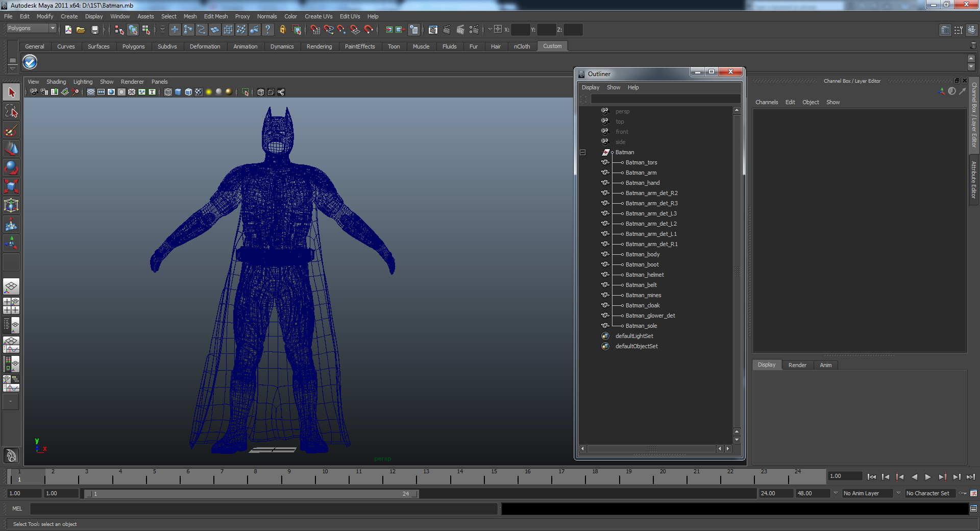Open the No Anim Layer dropdown
The width and height of the screenshot is (980, 531).
point(836,493)
